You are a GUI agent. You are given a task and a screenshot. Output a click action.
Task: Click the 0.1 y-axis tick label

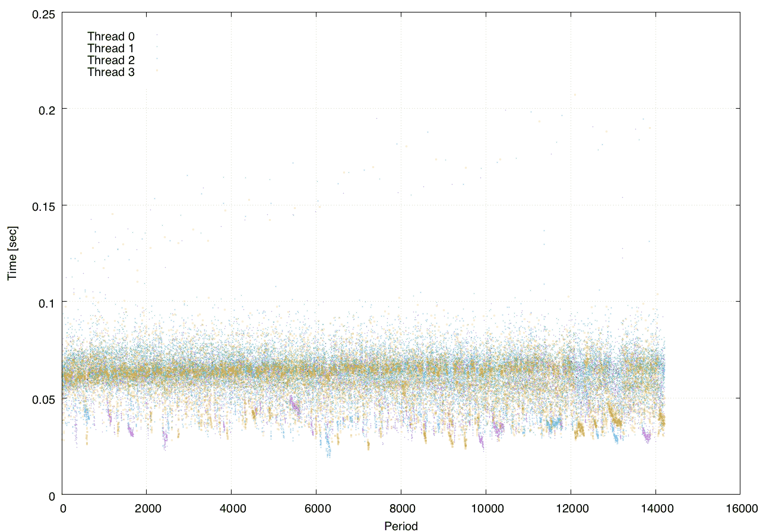pos(46,302)
